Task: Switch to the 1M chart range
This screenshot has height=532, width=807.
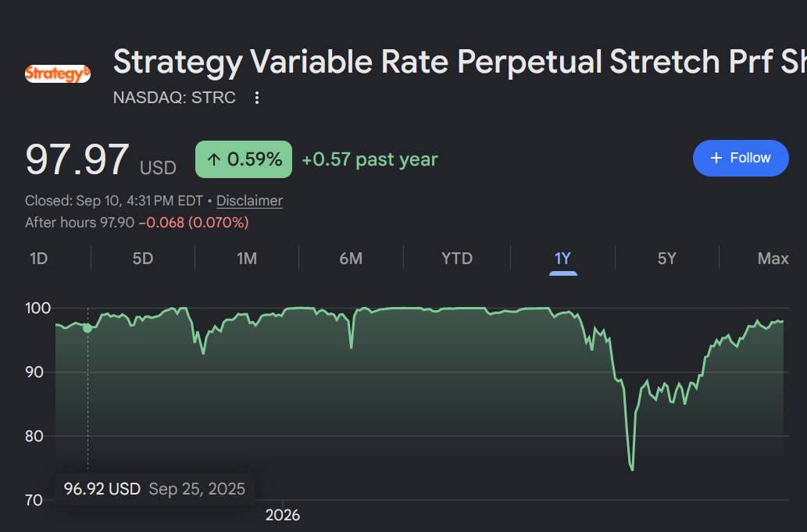Action: (x=247, y=259)
